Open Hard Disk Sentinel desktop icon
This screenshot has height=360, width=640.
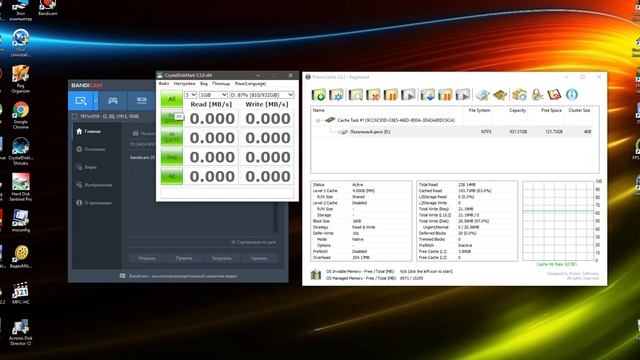point(20,187)
